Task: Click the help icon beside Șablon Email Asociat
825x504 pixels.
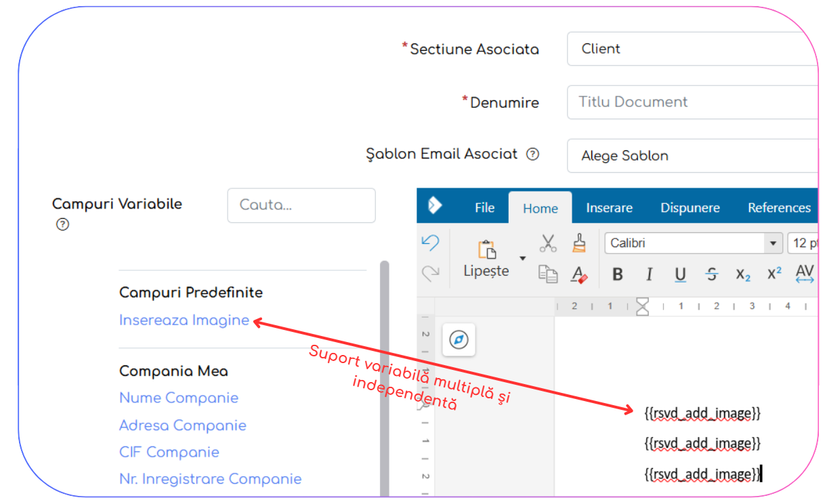Action: [x=533, y=154]
